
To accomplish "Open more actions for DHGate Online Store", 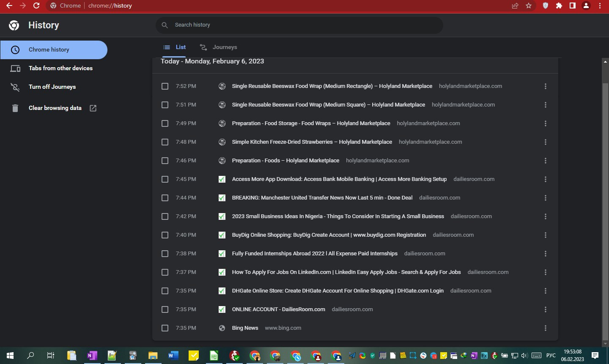I will tap(546, 291).
